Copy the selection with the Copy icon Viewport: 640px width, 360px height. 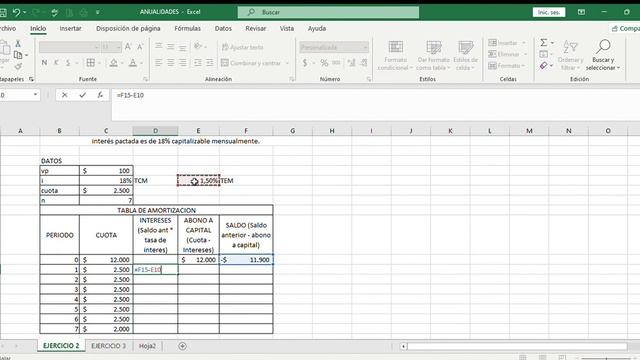click(18, 55)
